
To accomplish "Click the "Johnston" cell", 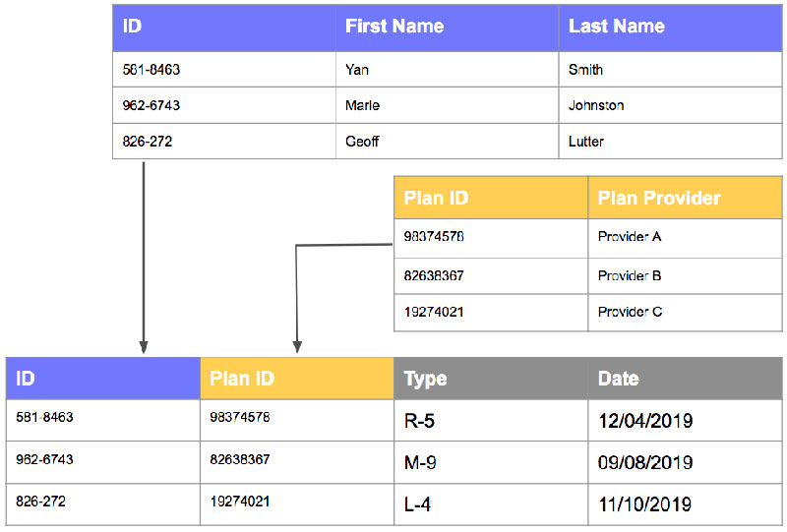I will pos(596,105).
